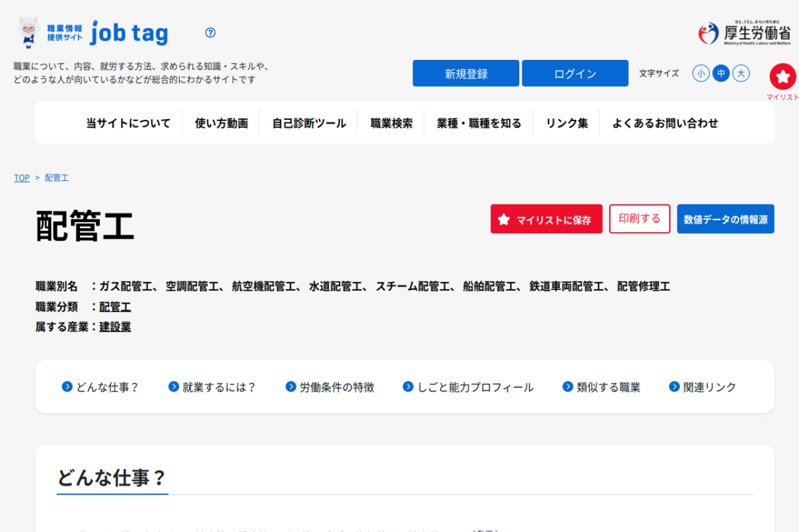799x532 pixels.
Task: Jump to 関連リンク section link
Action: coord(710,387)
